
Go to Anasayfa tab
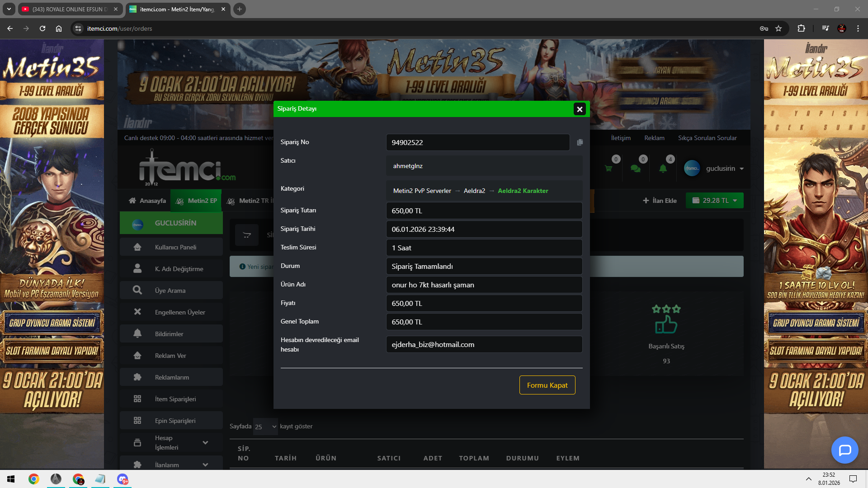point(147,201)
